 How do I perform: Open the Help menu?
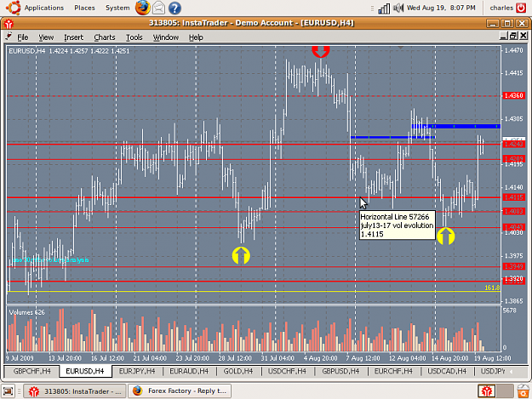tap(196, 37)
